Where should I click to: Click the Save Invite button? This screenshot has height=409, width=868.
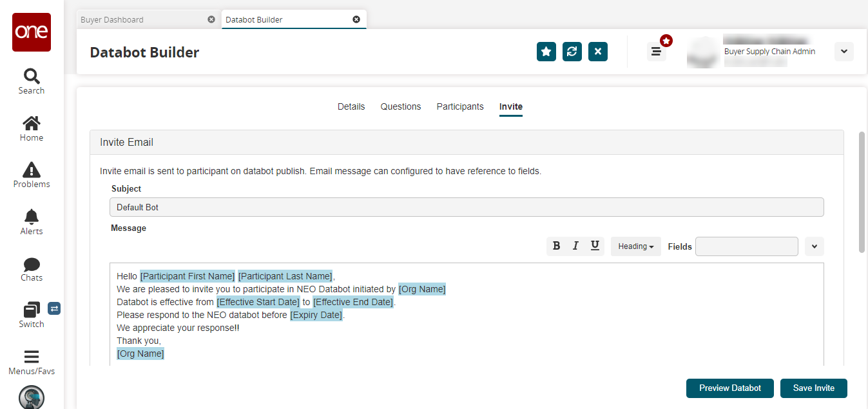[x=814, y=388]
